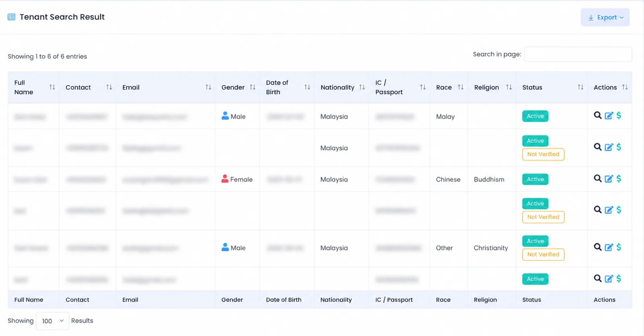The image size is (644, 336).
Task: Click Active badge in the Christianity tenant row
Action: [x=535, y=241]
